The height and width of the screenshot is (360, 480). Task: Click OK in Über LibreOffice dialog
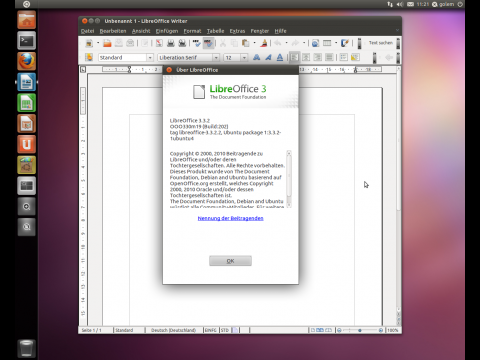pyautogui.click(x=230, y=261)
